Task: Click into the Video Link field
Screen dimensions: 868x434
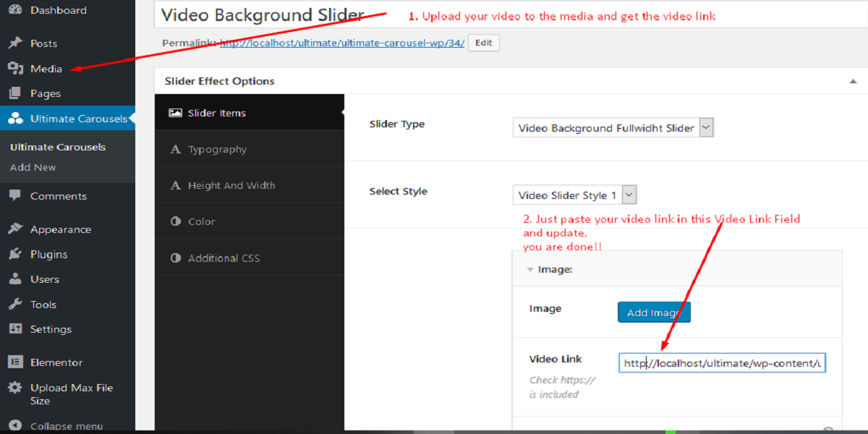Action: coord(722,363)
